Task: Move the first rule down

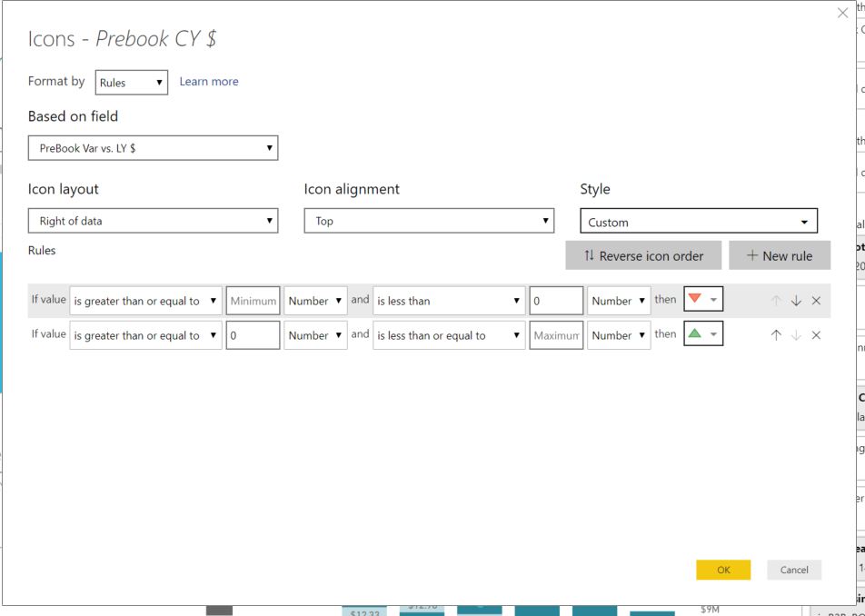Action: (796, 301)
